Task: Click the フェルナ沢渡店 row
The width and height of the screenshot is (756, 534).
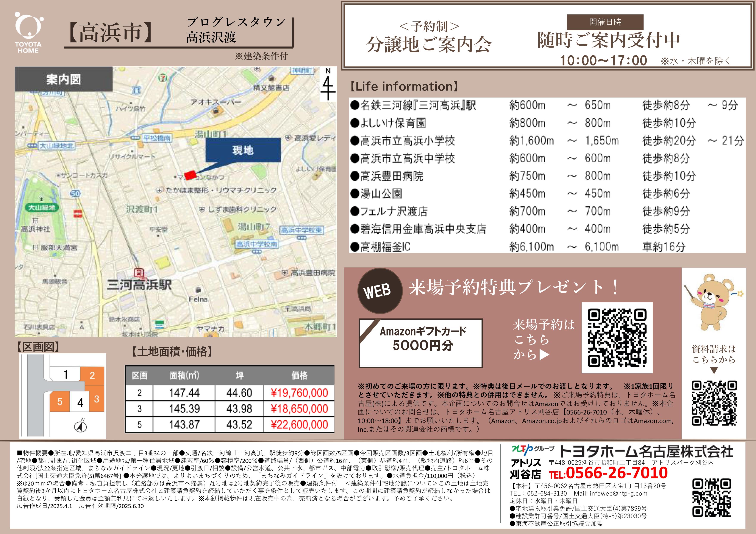Action: point(547,211)
